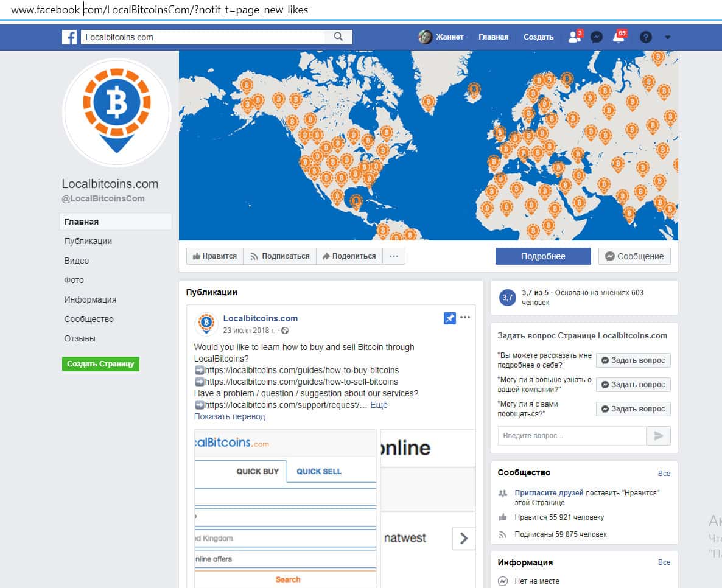The width and height of the screenshot is (722, 588).
Task: Click the post author avatar icon
Action: pos(206,324)
